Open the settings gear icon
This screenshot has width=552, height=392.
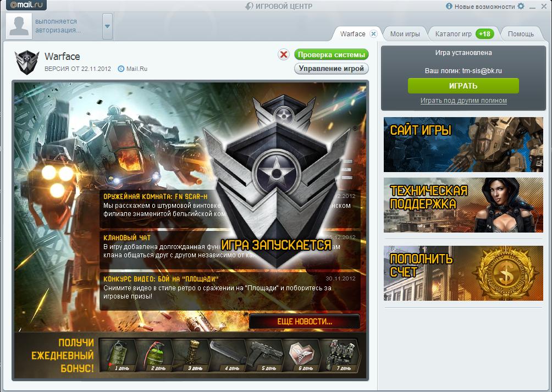pos(521,6)
